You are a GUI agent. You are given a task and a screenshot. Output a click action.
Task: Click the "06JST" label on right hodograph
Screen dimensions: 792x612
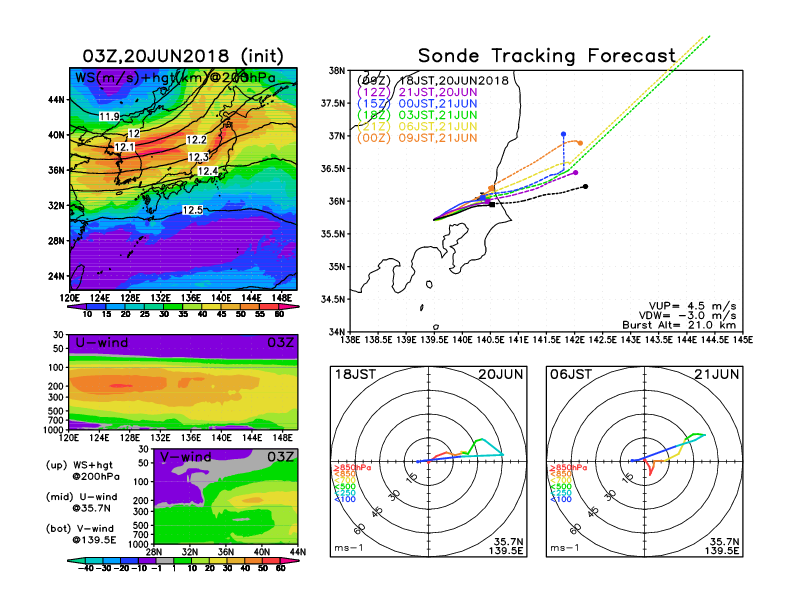tap(571, 374)
